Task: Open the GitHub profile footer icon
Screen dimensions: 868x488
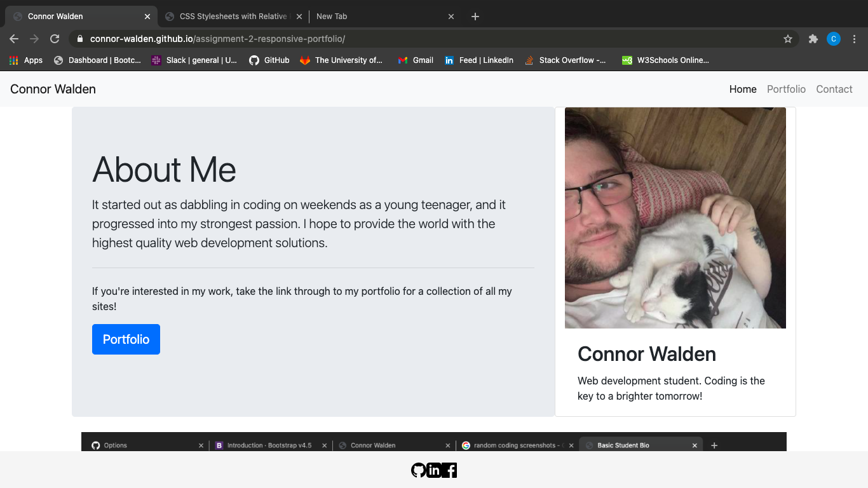Action: (418, 470)
